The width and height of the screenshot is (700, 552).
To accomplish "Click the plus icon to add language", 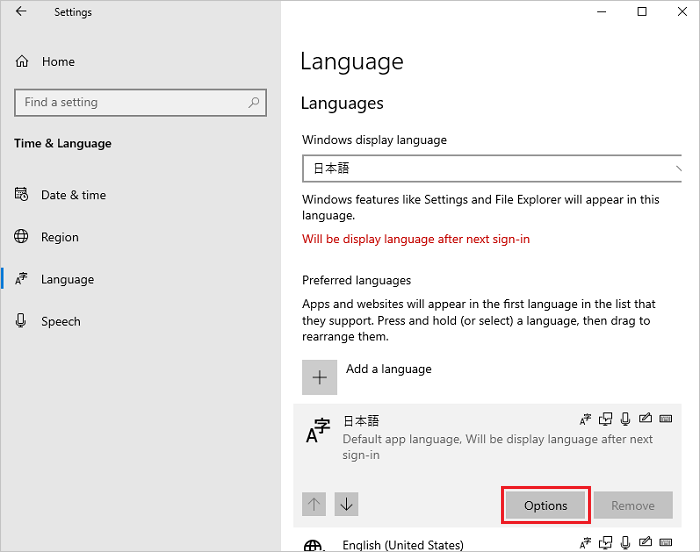I will (320, 377).
